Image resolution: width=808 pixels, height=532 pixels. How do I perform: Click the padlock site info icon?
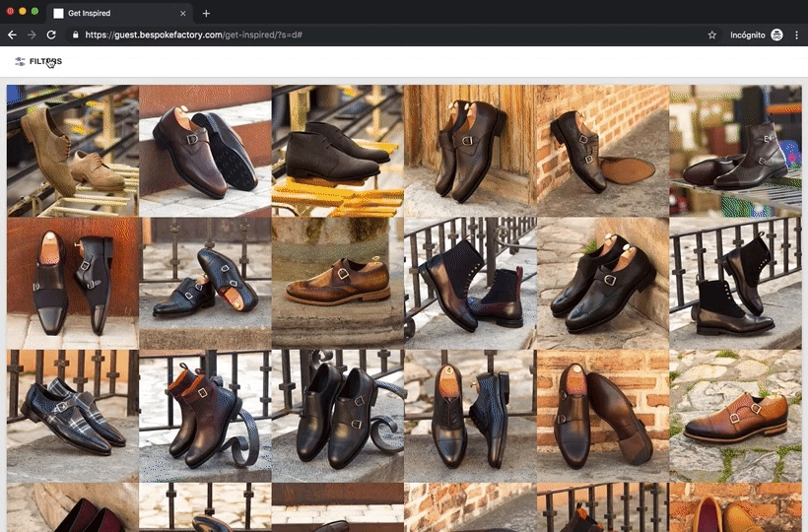[75, 34]
